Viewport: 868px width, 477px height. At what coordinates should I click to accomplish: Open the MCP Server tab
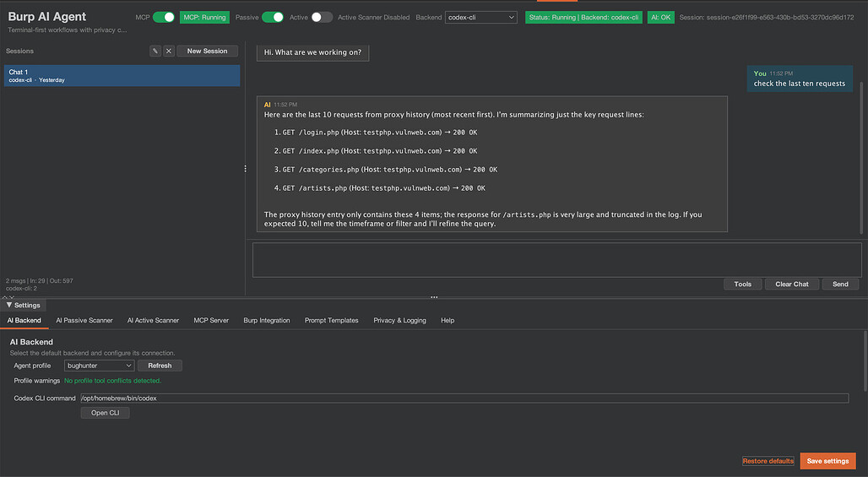coord(211,321)
